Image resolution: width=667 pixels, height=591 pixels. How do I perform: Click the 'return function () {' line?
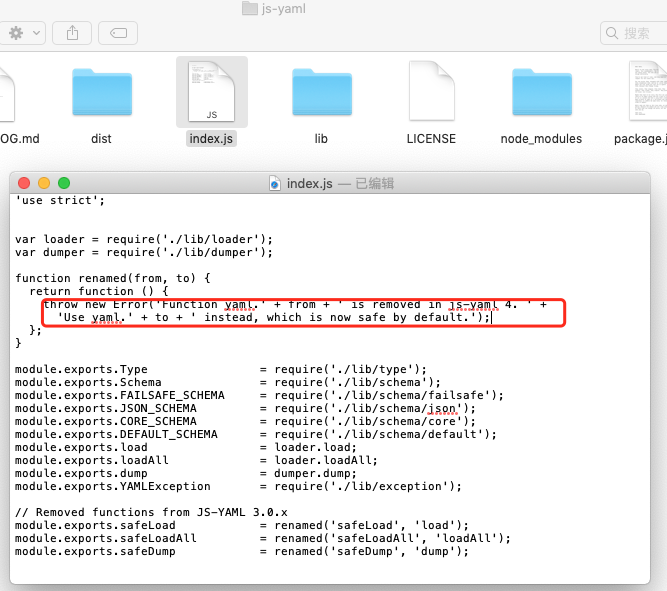[99, 291]
